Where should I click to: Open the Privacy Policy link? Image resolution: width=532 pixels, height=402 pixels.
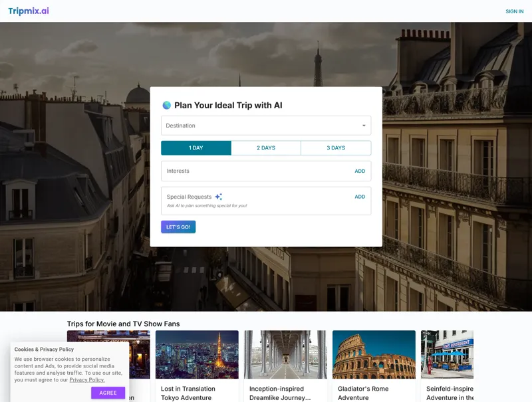[x=87, y=380]
